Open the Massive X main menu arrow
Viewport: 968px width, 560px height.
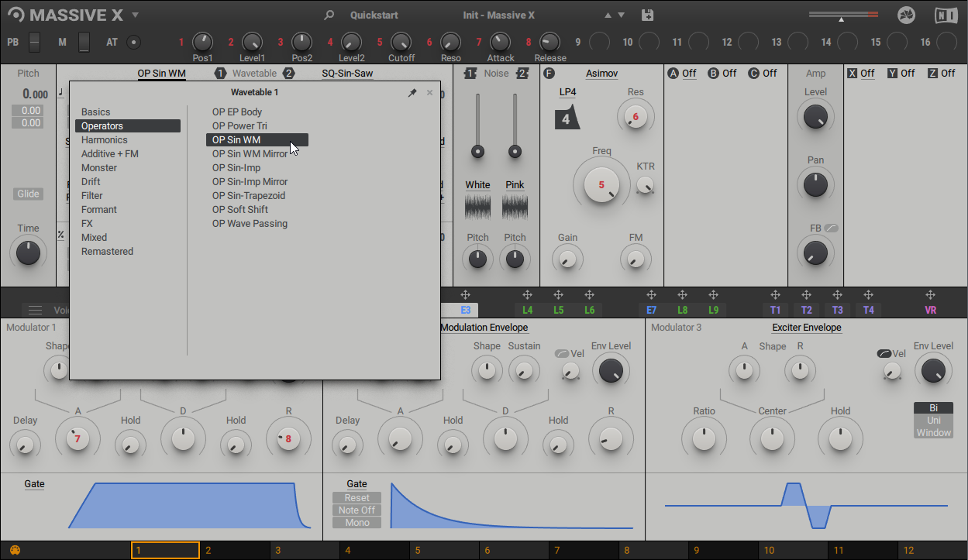tap(136, 15)
